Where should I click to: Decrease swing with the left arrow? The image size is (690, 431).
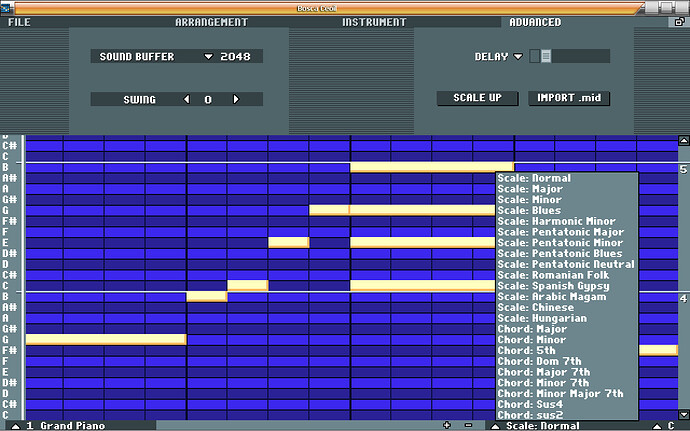pos(187,99)
